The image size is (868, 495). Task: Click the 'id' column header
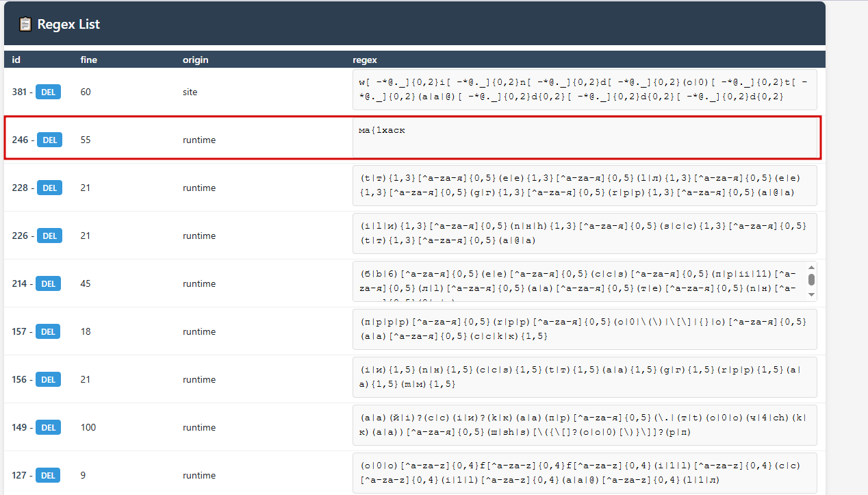pos(16,60)
